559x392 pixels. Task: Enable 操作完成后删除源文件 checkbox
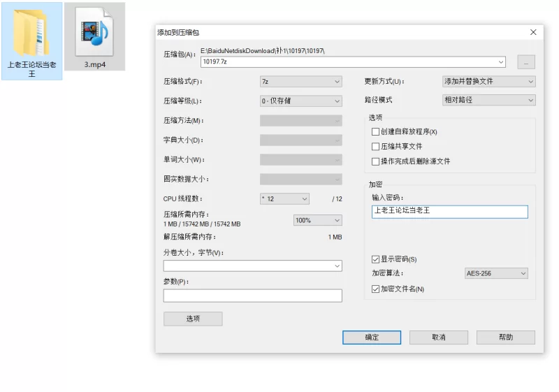pyautogui.click(x=376, y=161)
